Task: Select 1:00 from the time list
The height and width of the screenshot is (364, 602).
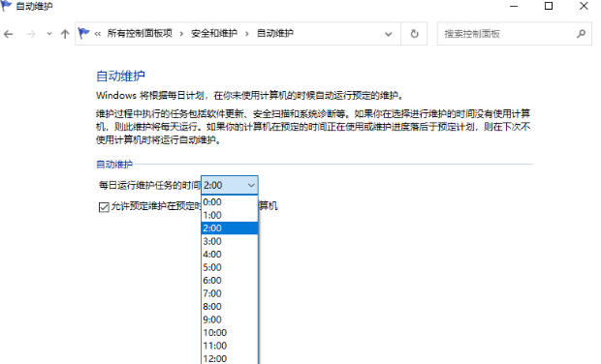Action: coord(230,215)
